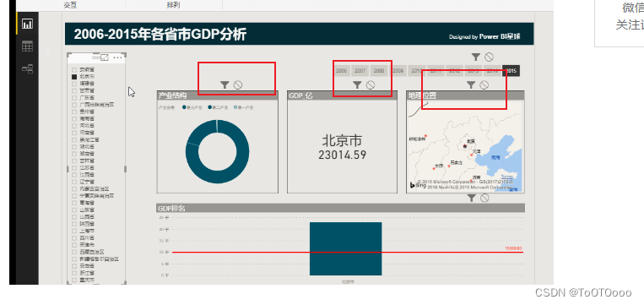Set no-impact interaction above 地理位置 map
Image resolution: width=644 pixels, height=305 pixels.
[484, 84]
